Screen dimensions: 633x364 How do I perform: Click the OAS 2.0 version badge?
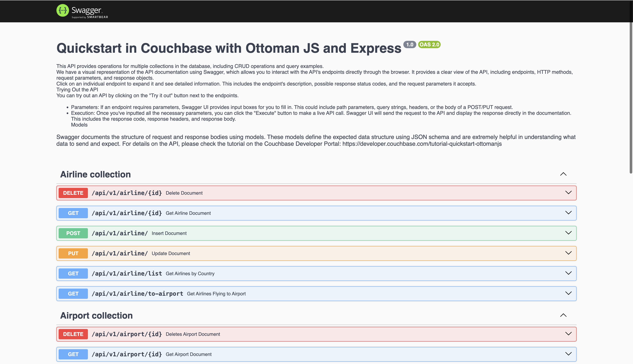click(429, 44)
